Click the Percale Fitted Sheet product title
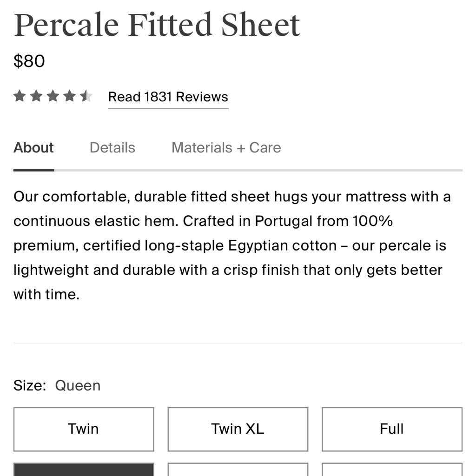Viewport: 476px width, 476px height. point(157,25)
